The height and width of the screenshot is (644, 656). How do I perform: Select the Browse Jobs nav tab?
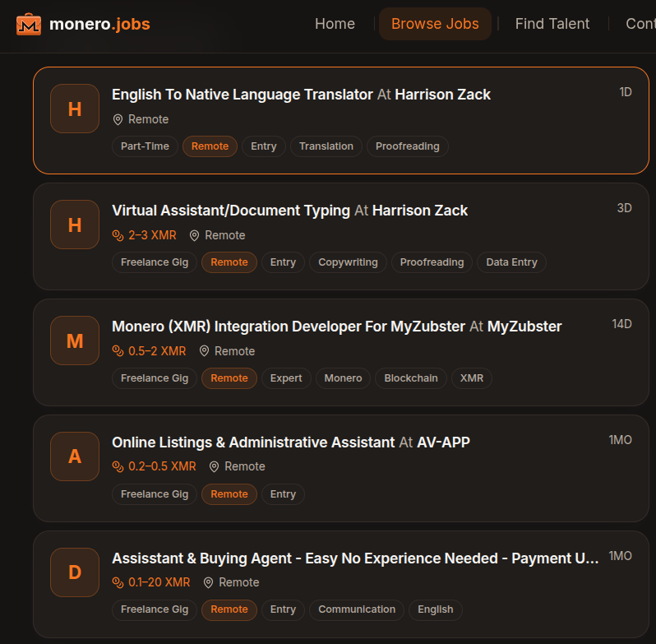coord(435,24)
